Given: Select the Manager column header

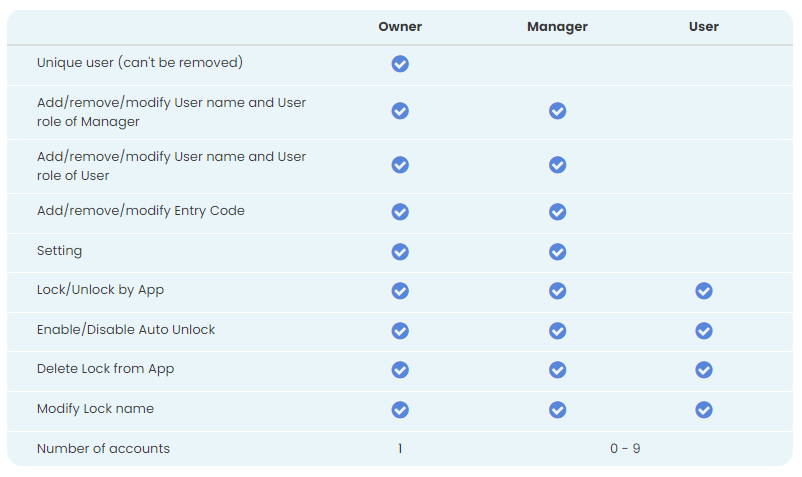Looking at the screenshot, I should pyautogui.click(x=558, y=27).
